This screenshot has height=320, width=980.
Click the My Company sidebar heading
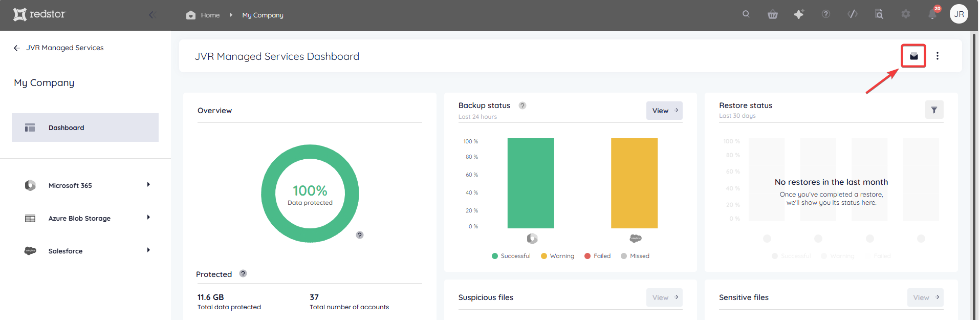(44, 82)
